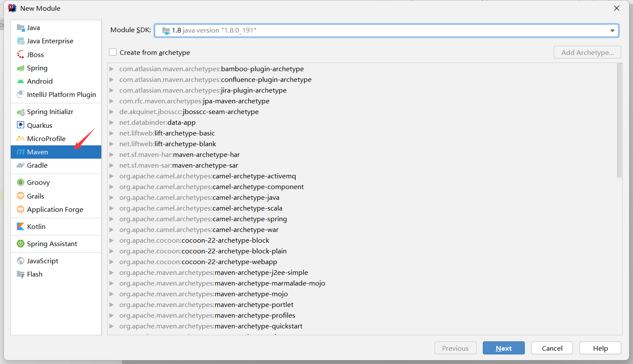
Task: Open Help for New Module
Action: click(x=600, y=348)
